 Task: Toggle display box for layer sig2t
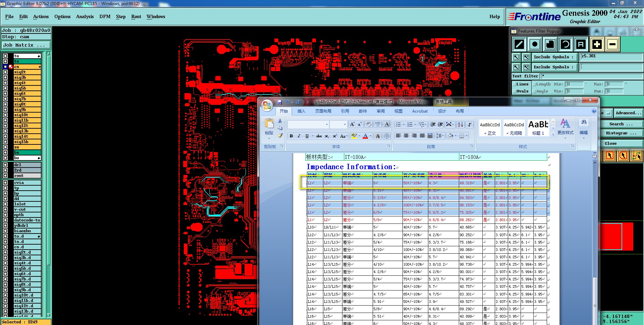pos(5,72)
